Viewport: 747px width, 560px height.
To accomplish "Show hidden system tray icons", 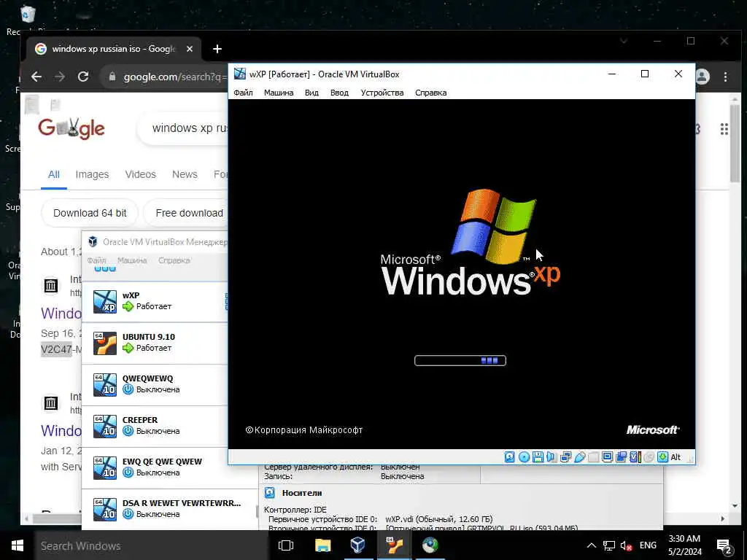I will coord(591,545).
